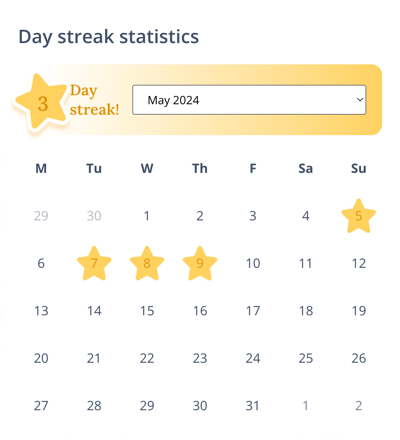The image size is (400, 440).
Task: Select day 15 in the calendar
Action: point(147,311)
